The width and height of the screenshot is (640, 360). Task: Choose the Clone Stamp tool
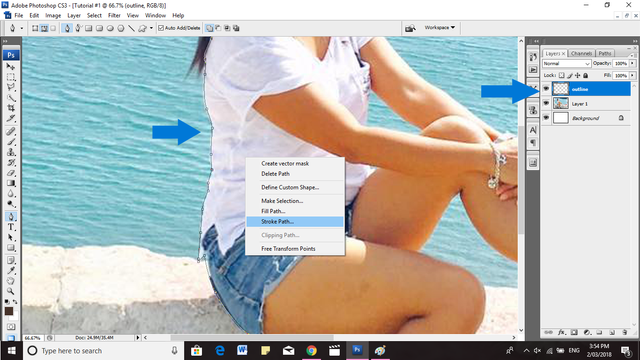click(11, 152)
